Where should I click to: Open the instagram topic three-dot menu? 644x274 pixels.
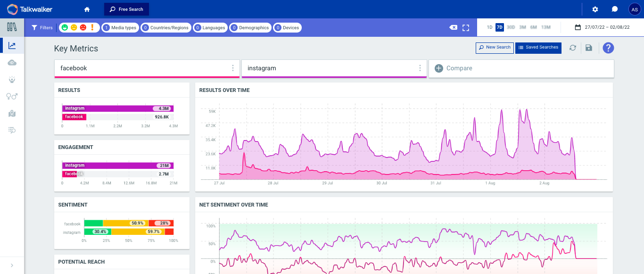(x=420, y=68)
